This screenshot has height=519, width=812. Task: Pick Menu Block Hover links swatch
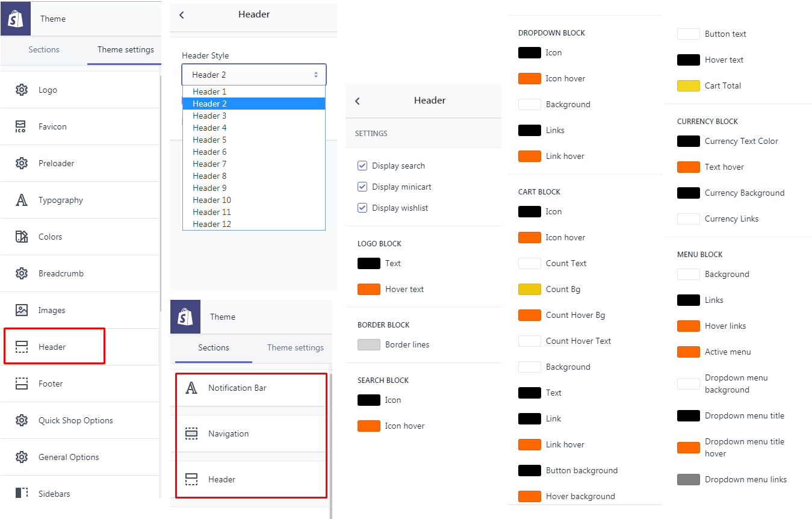[689, 326]
